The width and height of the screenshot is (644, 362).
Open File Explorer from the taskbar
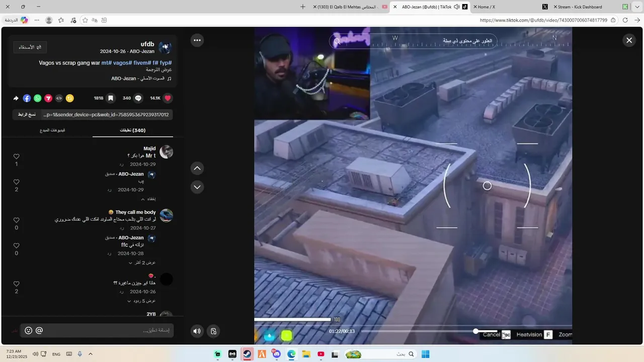[x=306, y=354]
